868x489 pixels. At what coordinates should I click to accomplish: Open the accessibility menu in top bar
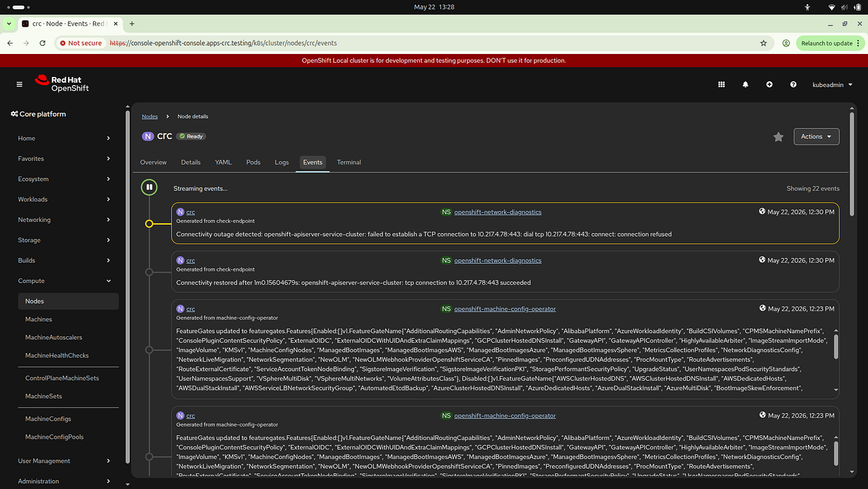807,7
